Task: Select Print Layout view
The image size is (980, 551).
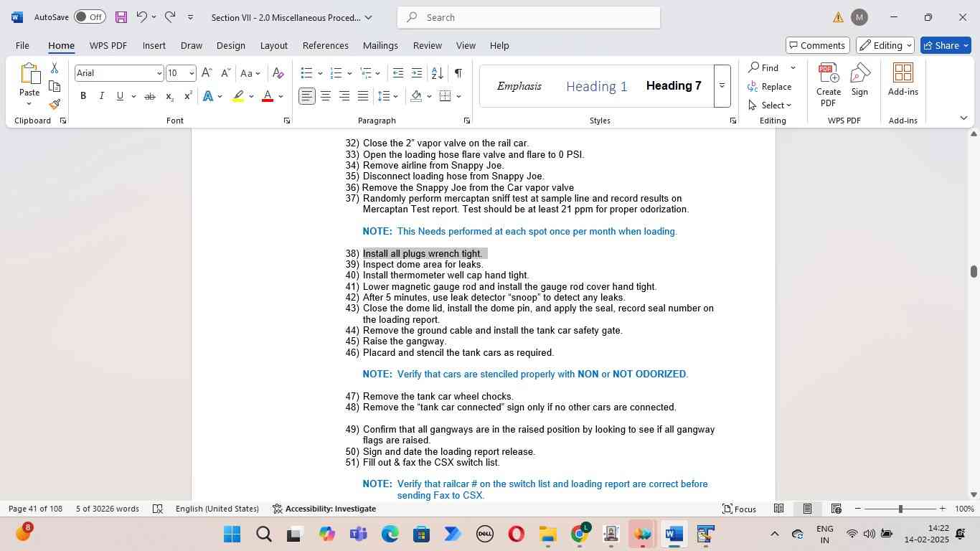Action: [807, 509]
